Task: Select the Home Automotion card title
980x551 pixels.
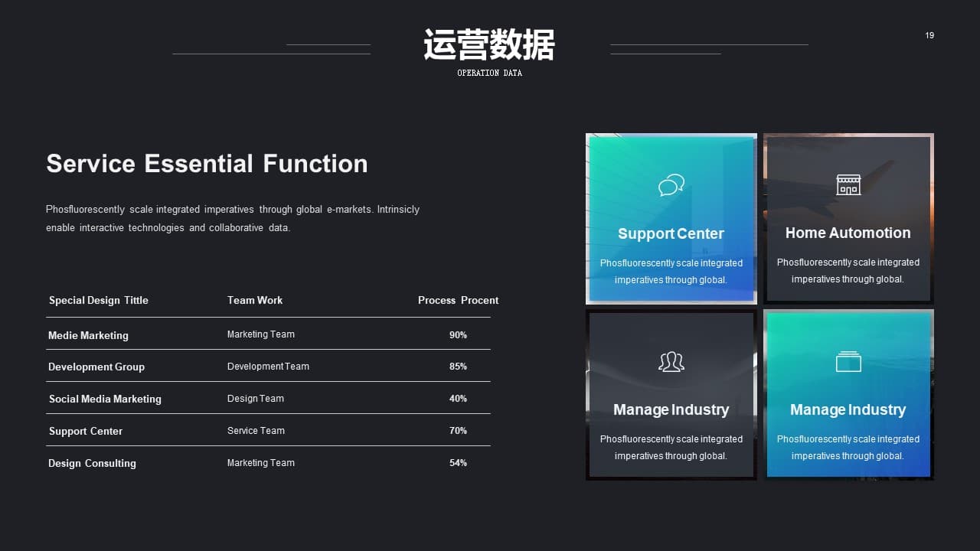Action: click(x=848, y=233)
